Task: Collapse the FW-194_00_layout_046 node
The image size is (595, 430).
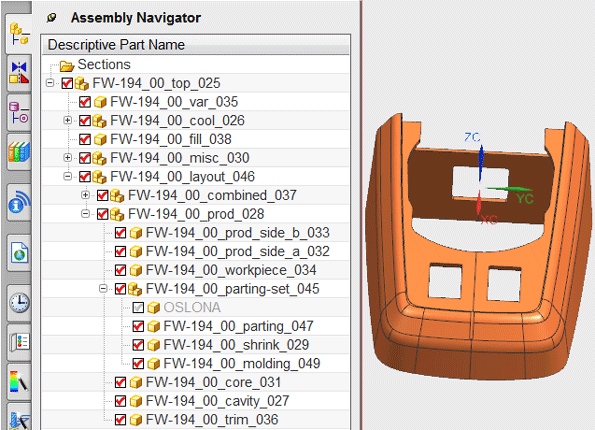Action: [68, 176]
